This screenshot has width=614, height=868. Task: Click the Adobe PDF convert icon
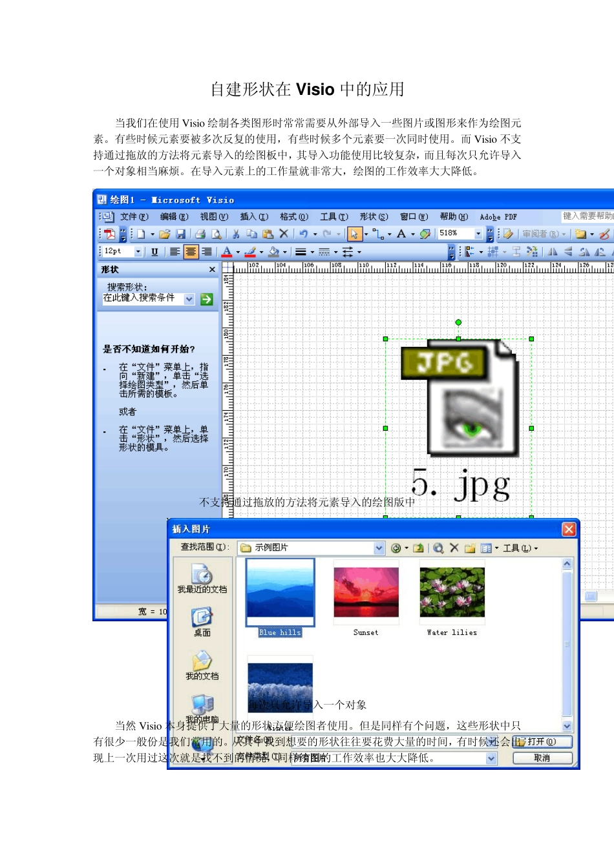click(110, 234)
